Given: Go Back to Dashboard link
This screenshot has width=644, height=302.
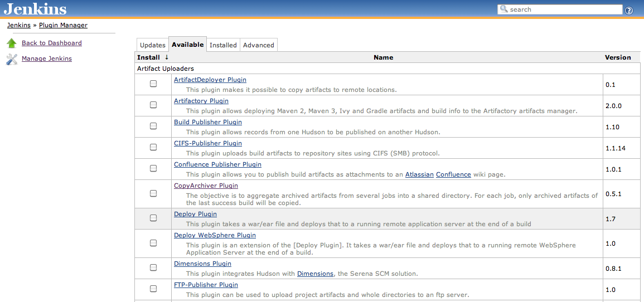Looking at the screenshot, I should coord(52,43).
